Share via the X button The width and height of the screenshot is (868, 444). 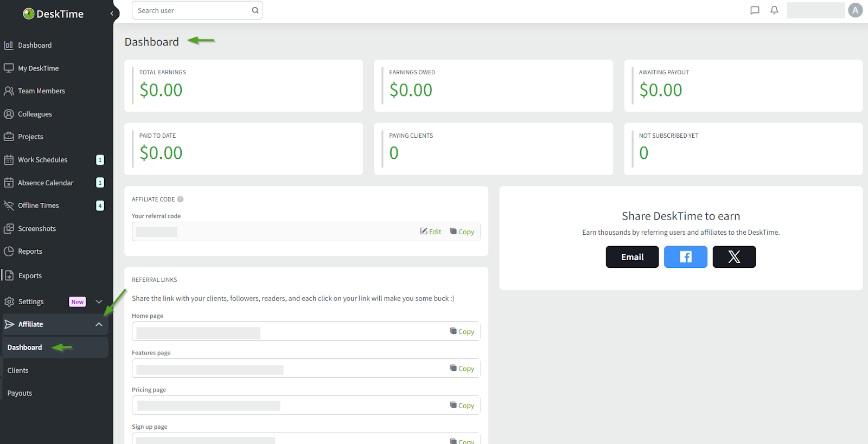coord(733,257)
